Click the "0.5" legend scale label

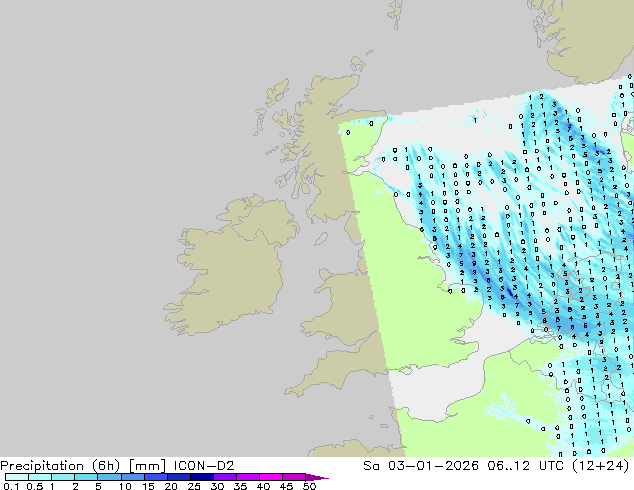(34, 486)
